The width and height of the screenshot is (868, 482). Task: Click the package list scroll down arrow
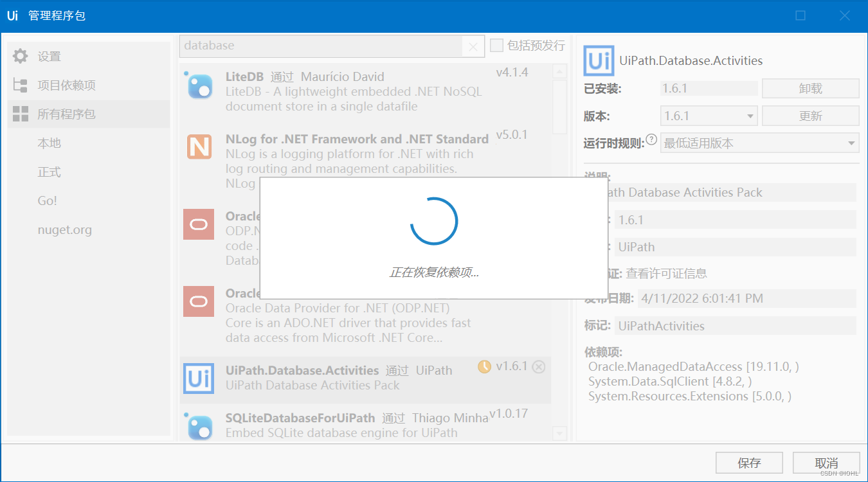[559, 434]
